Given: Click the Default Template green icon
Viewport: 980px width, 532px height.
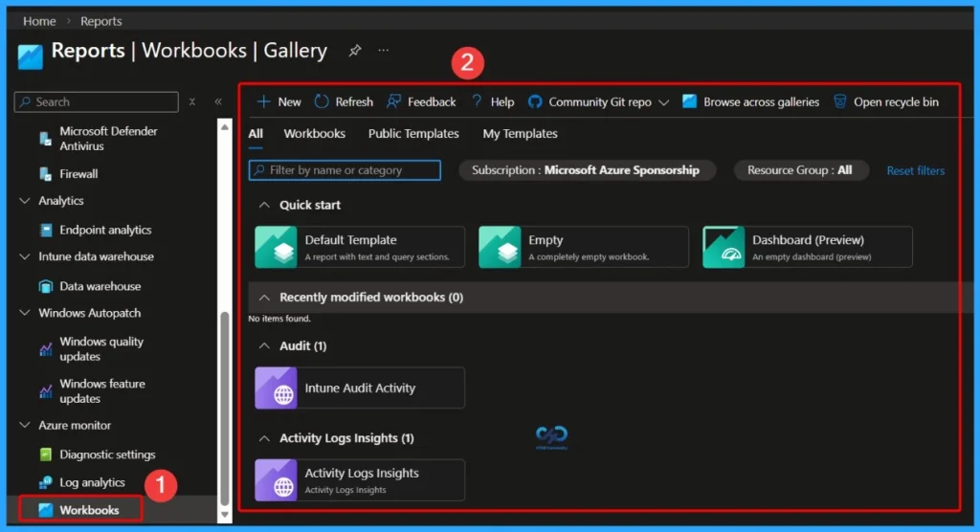Looking at the screenshot, I should point(277,248).
